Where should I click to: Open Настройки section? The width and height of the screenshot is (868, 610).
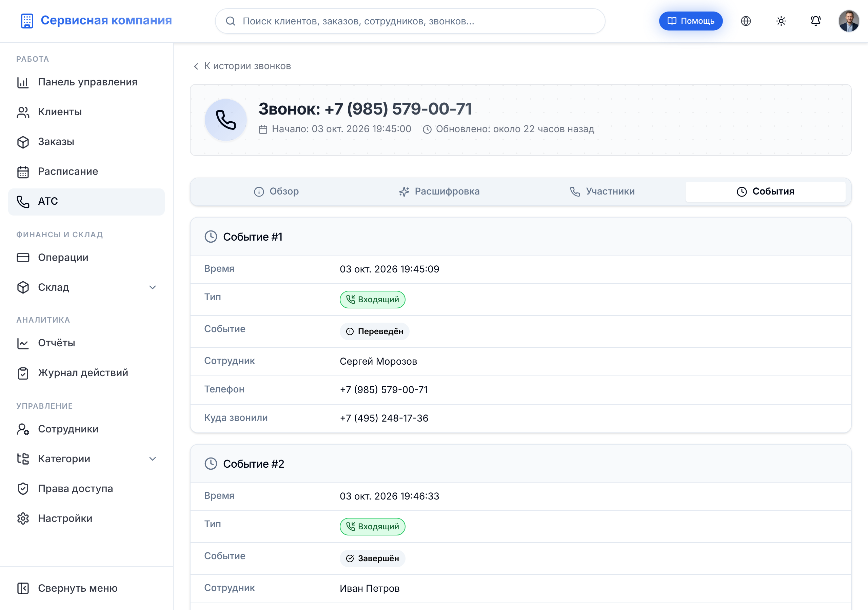pos(86,518)
